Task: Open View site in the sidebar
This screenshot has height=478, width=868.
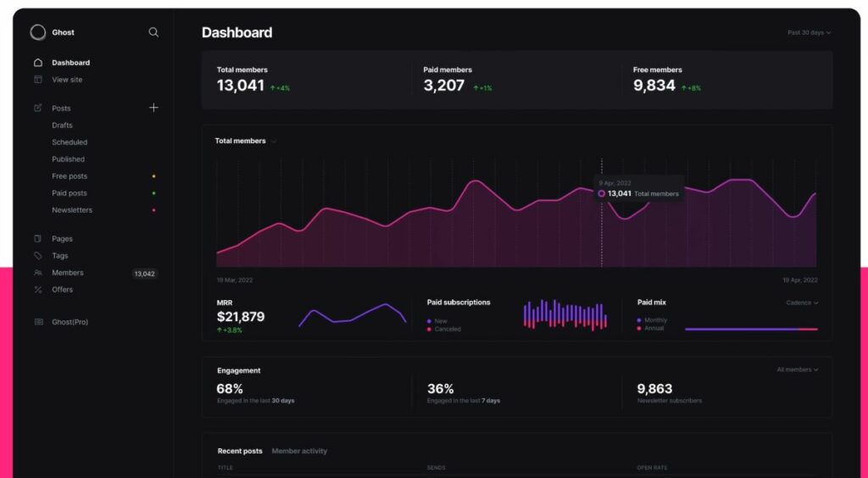Action: pos(67,80)
